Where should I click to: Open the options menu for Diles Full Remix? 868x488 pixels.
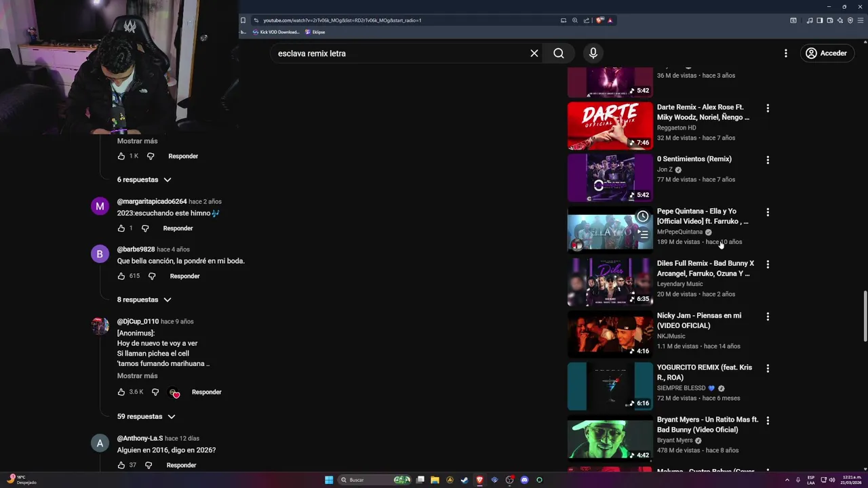pos(768,264)
